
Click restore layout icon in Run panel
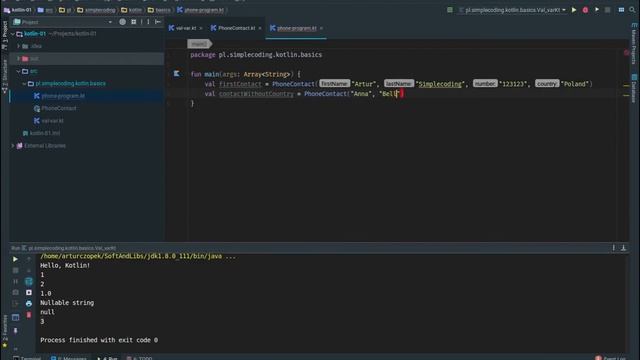pyautogui.click(x=15, y=317)
